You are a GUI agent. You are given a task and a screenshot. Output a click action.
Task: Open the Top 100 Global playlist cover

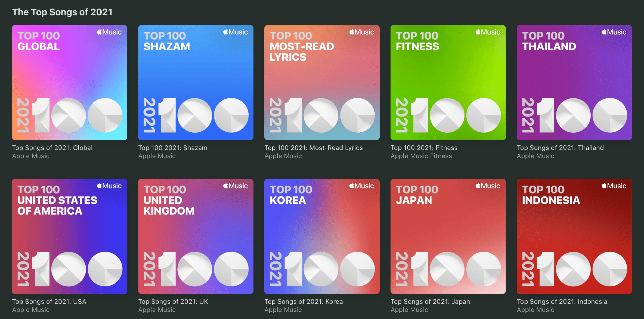[70, 83]
